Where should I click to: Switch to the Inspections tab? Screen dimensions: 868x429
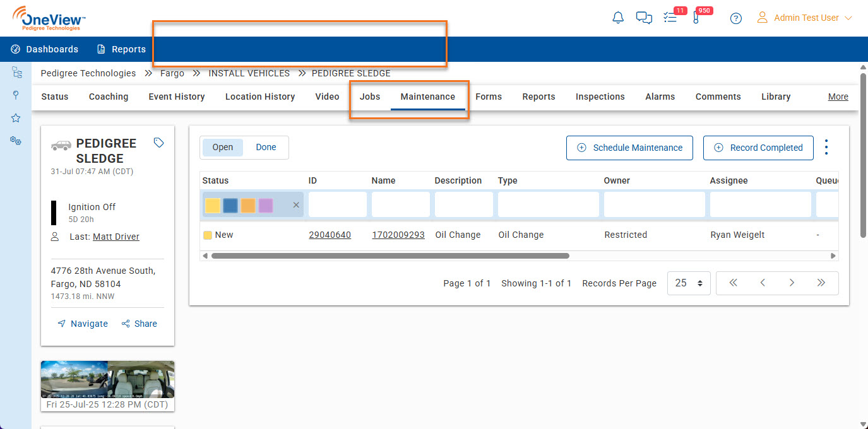click(600, 97)
